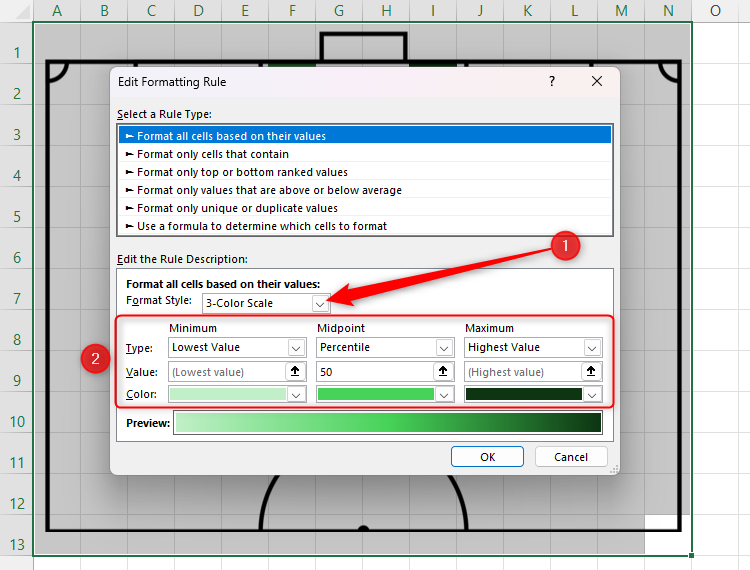Select column H header

(386, 11)
